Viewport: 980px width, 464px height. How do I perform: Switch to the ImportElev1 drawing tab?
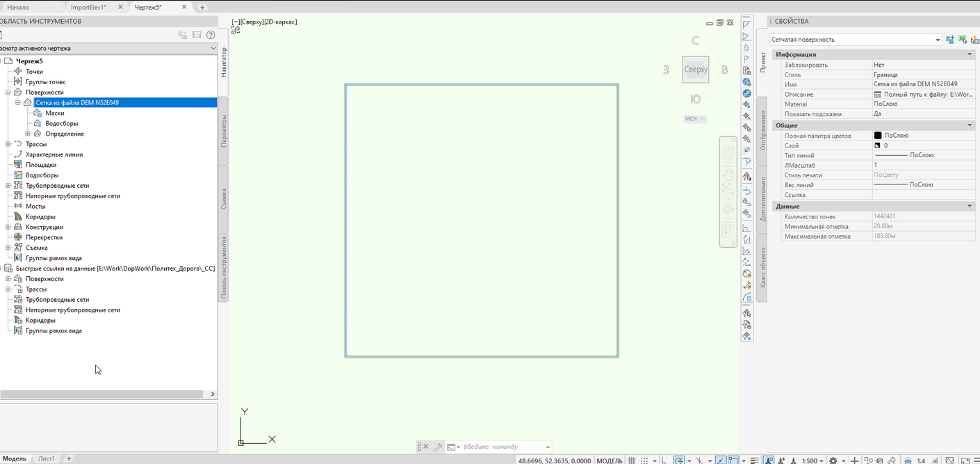coord(88,7)
